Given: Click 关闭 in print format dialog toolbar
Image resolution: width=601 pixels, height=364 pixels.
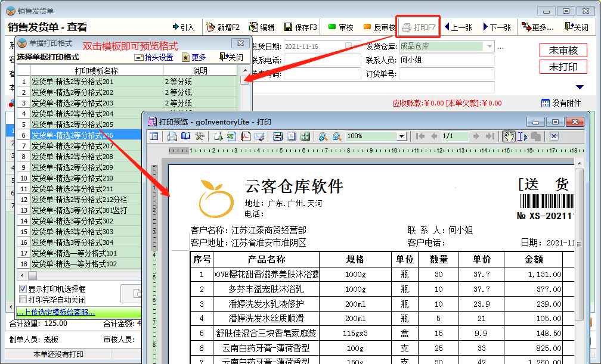Looking at the screenshot, I should tap(231, 57).
